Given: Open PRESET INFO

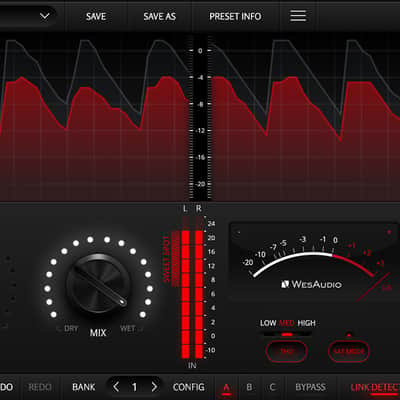Looking at the screenshot, I should click(x=235, y=16).
